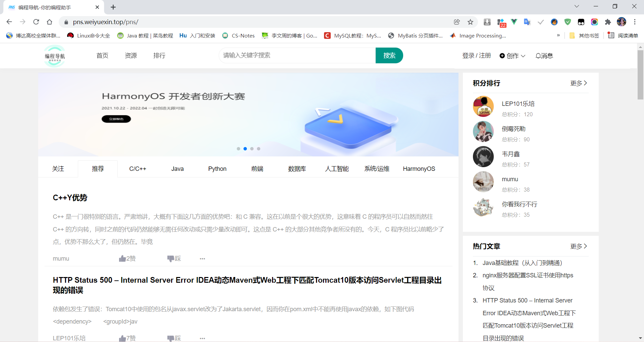The width and height of the screenshot is (644, 342).
Task: Show 更多 in 积分排行
Action: pyautogui.click(x=579, y=83)
